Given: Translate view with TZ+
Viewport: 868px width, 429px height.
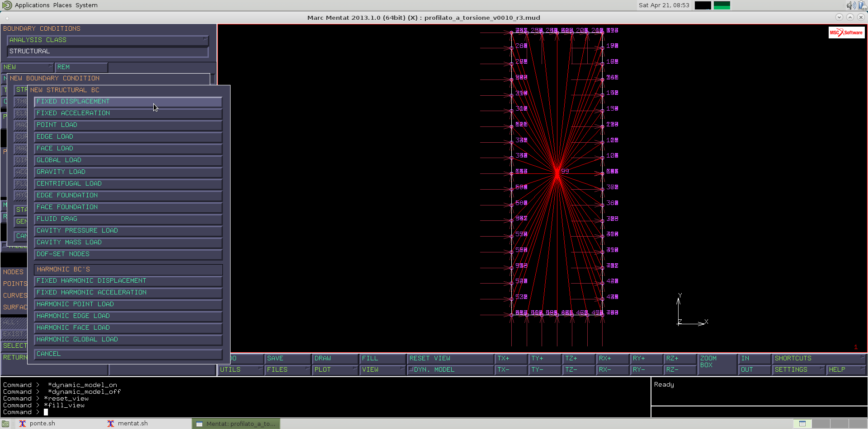Looking at the screenshot, I should 579,359.
